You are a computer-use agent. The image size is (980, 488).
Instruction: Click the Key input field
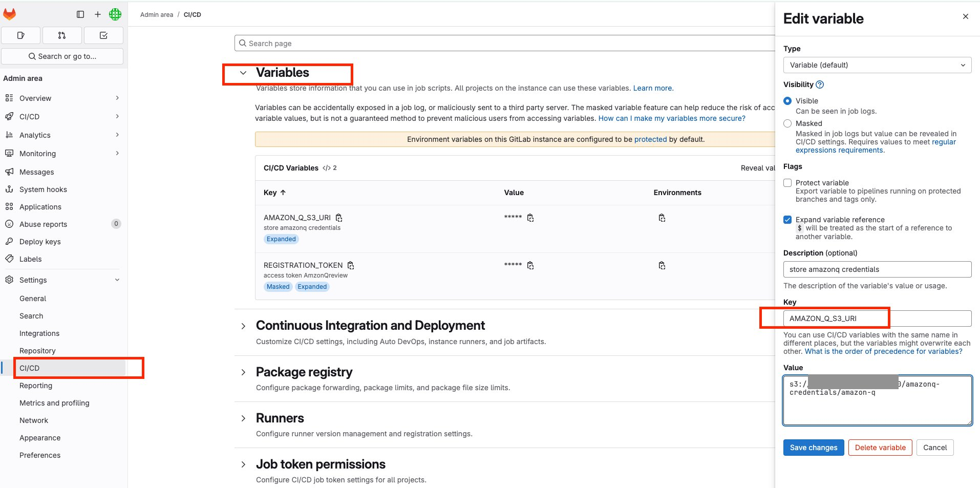877,319
